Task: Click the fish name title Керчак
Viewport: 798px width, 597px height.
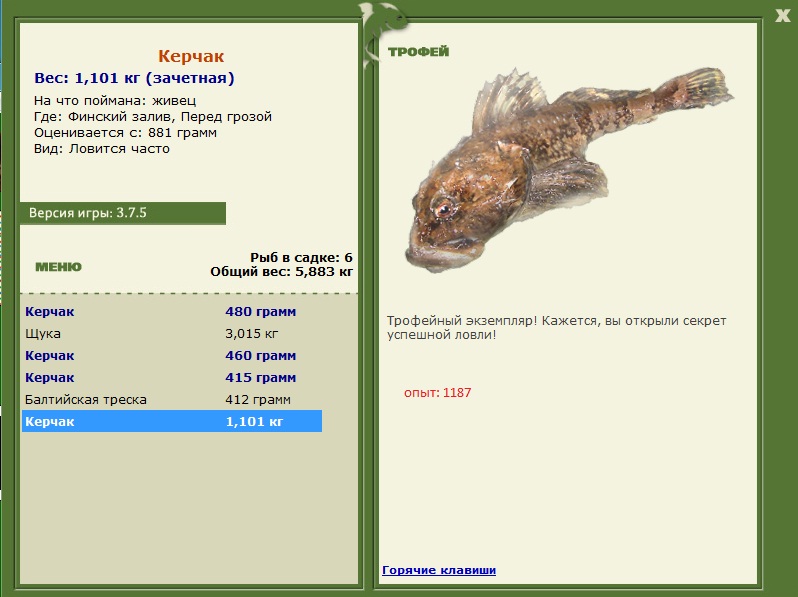Action: pos(191,56)
